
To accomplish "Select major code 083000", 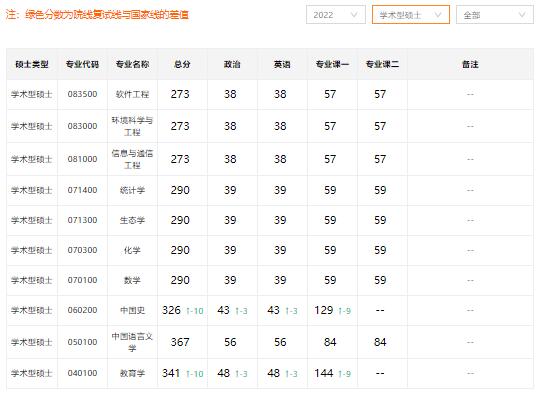I will (82, 126).
